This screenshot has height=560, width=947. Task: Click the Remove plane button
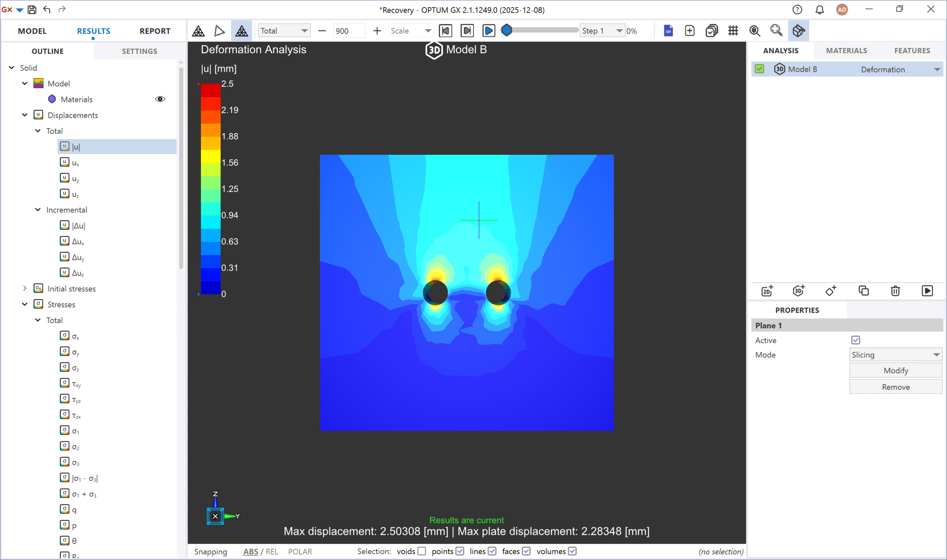pyautogui.click(x=895, y=387)
